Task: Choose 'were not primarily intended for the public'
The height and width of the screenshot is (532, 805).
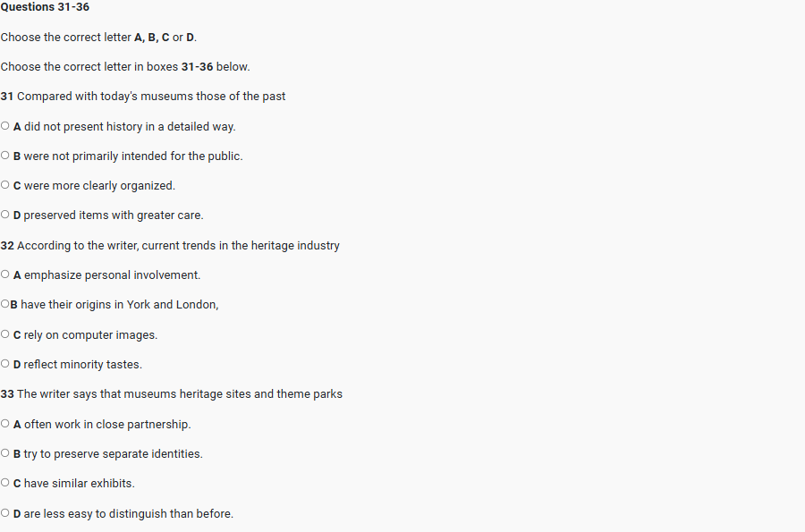Action: 5,156
